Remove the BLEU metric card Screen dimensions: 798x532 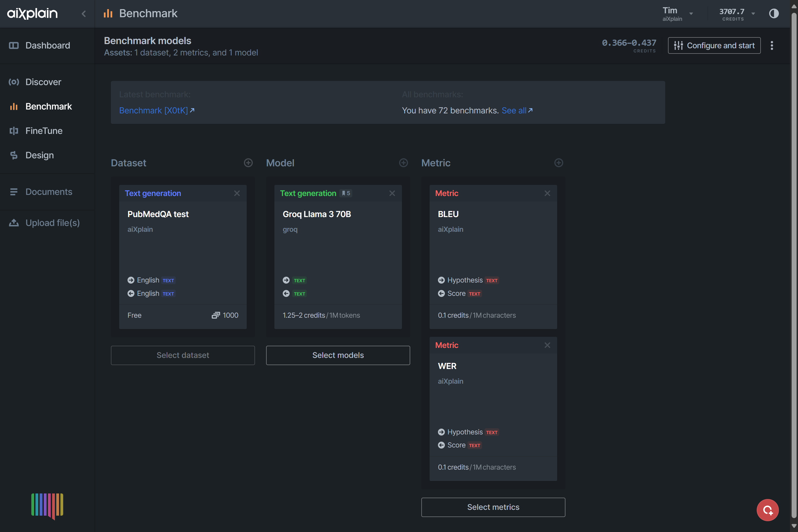pyautogui.click(x=547, y=193)
